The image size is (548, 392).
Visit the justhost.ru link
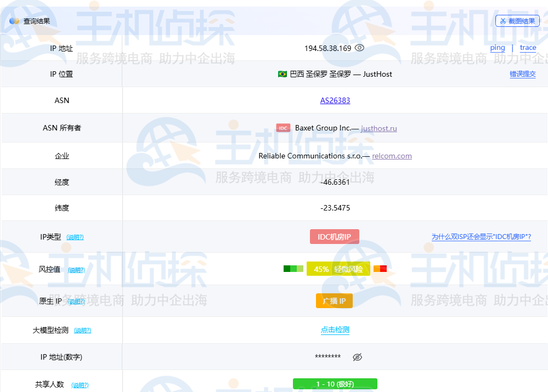tap(378, 128)
